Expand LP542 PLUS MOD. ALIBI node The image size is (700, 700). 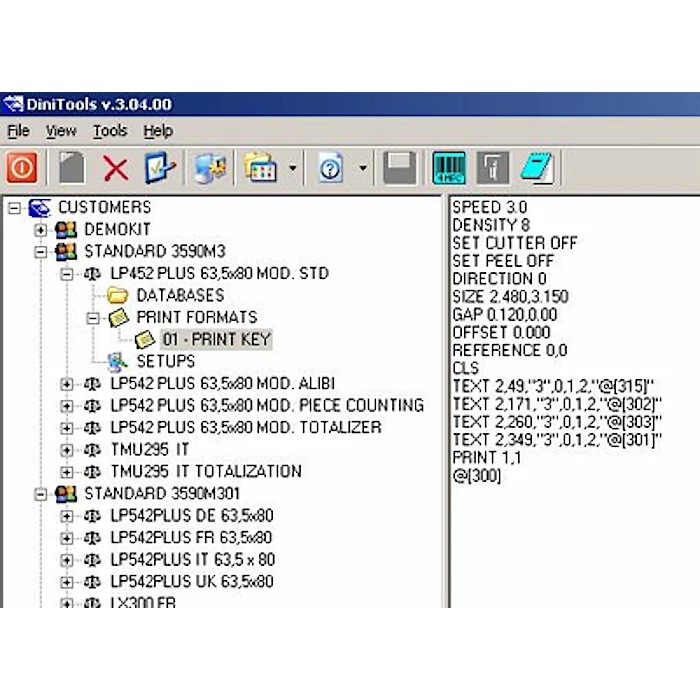[67, 383]
